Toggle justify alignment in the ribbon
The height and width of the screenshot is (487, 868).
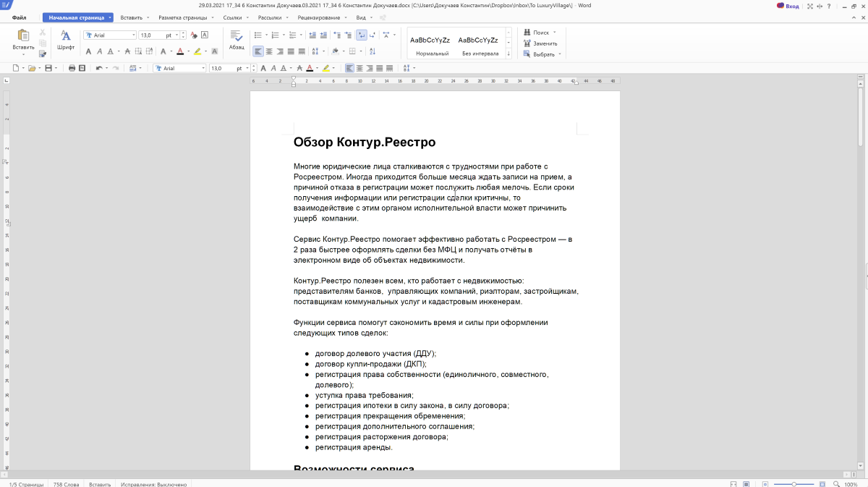pyautogui.click(x=291, y=51)
